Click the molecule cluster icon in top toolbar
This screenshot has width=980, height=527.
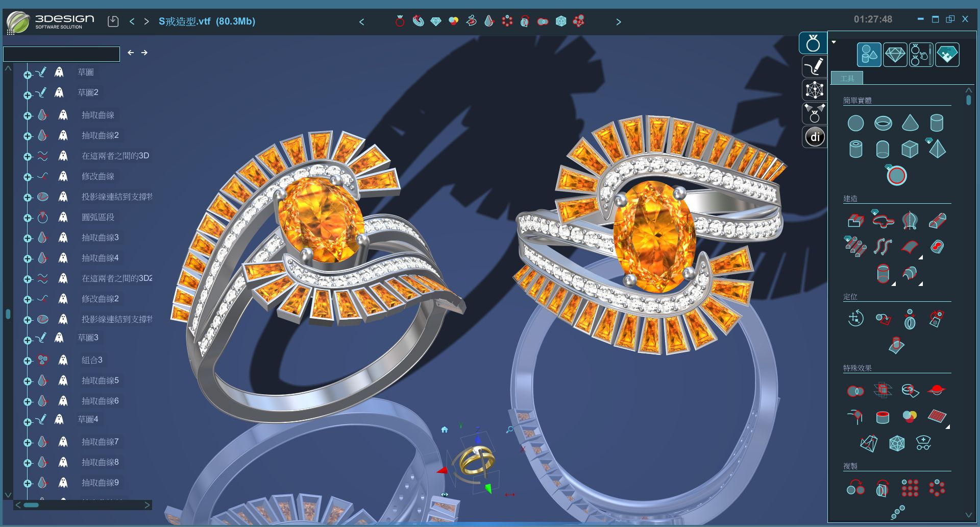(579, 21)
